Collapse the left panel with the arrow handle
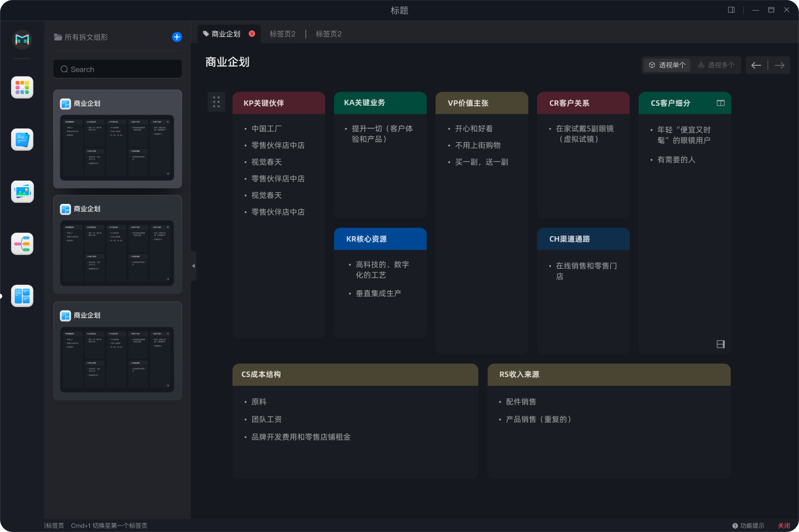Screen dimensions: 799x532 coord(193,265)
